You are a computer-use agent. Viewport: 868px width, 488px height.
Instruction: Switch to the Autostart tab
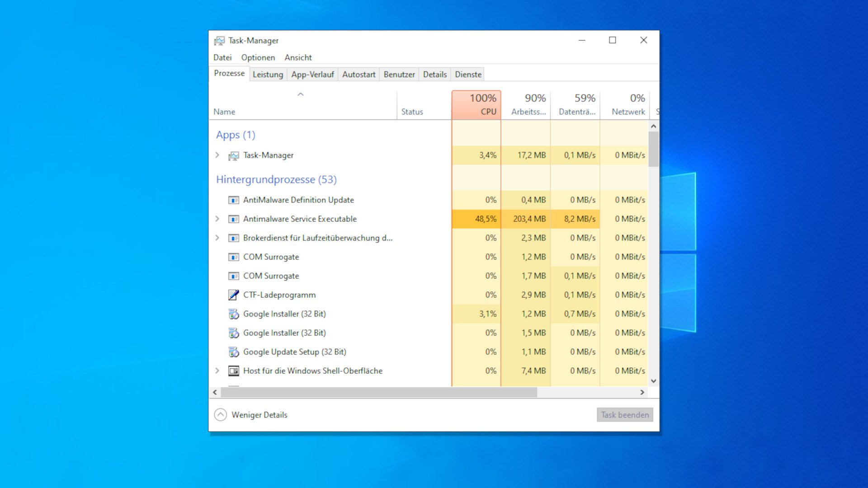click(x=359, y=74)
